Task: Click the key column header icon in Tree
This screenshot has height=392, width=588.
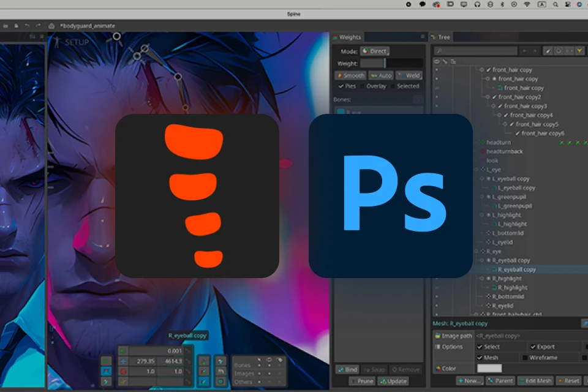Action: (445, 61)
